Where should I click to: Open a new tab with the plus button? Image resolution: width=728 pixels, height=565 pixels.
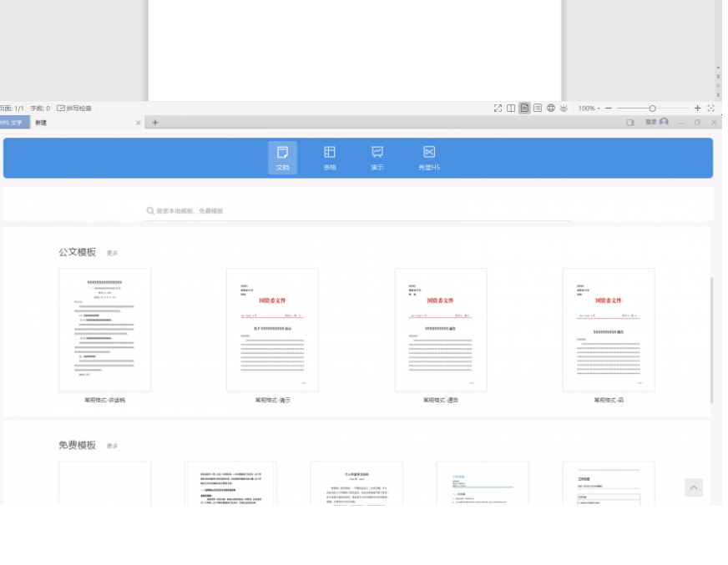point(155,123)
